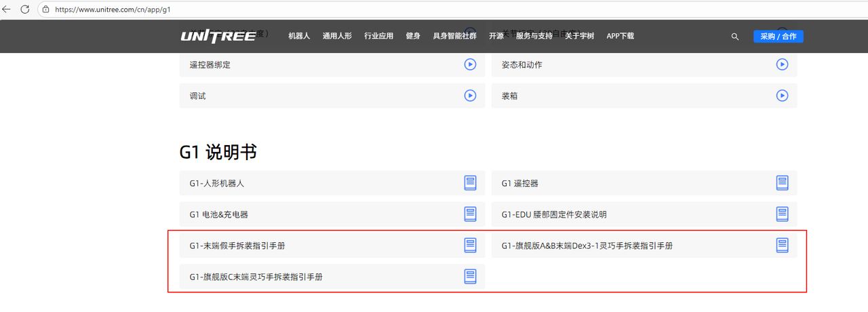Screen dimensions: 868x312
Task: Click the 姿态和动作 video title
Action: (522, 64)
